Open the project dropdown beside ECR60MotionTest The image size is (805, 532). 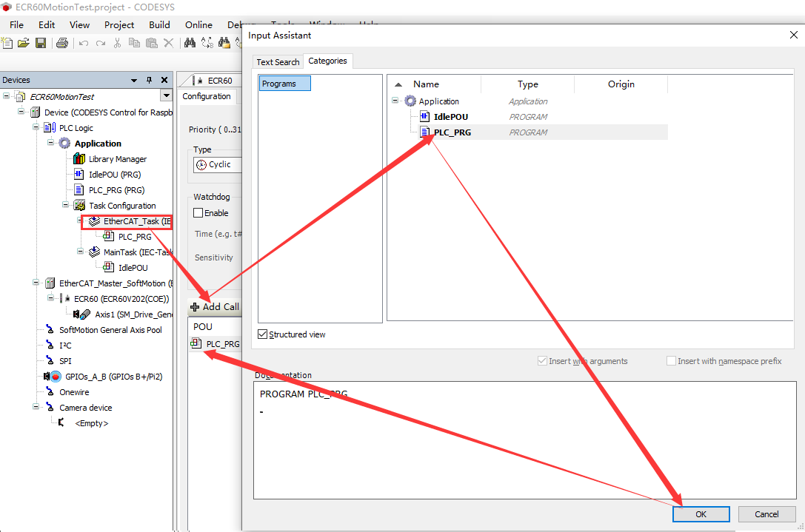[x=167, y=96]
